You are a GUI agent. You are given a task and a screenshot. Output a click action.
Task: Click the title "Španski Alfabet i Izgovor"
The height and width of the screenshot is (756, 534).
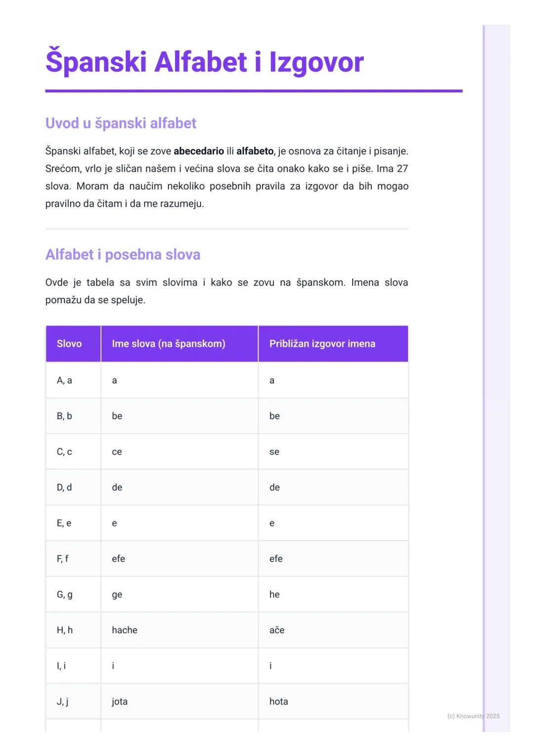pos(204,62)
